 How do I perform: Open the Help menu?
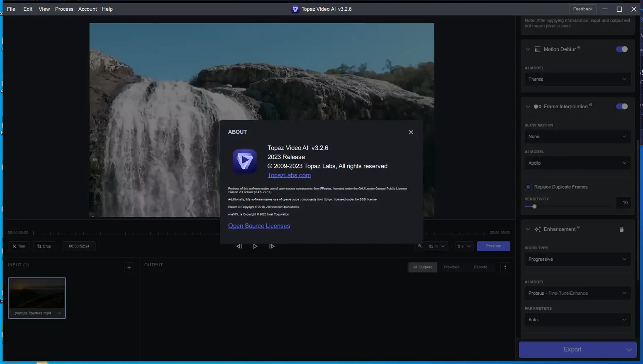107,9
